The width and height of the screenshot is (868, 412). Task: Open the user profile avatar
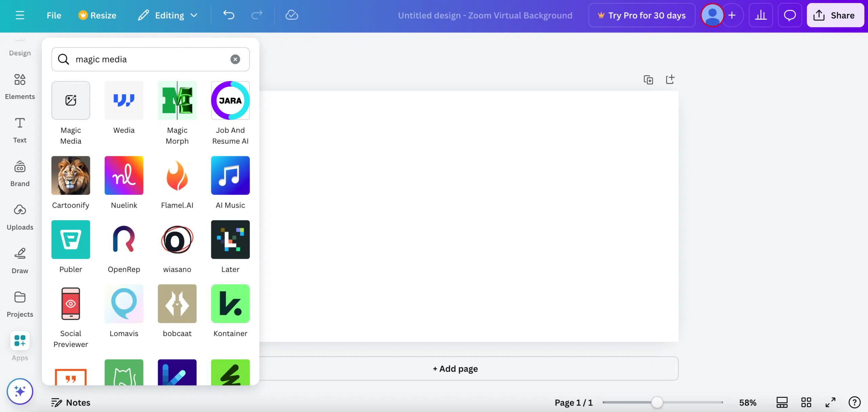[712, 15]
